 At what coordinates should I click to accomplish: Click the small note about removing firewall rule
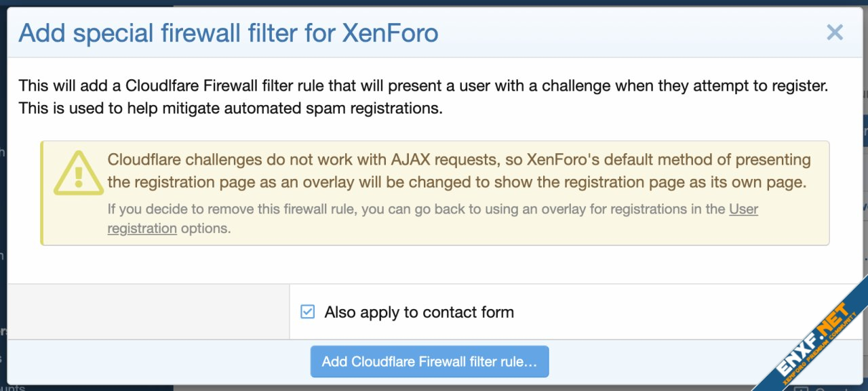tap(416, 209)
